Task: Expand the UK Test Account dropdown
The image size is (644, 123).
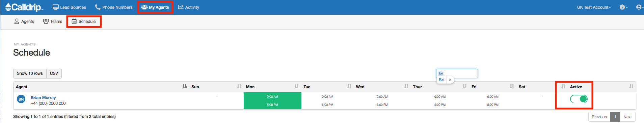Action: [594, 7]
